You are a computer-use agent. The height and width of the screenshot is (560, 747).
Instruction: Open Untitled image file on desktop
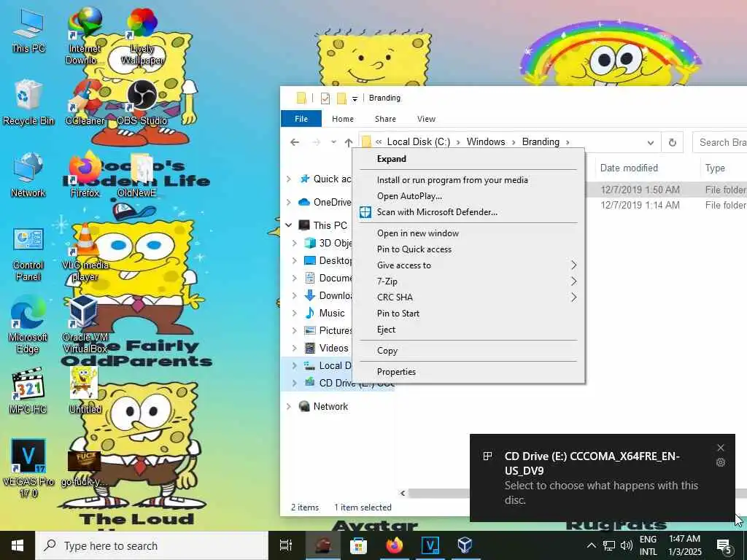click(85, 392)
